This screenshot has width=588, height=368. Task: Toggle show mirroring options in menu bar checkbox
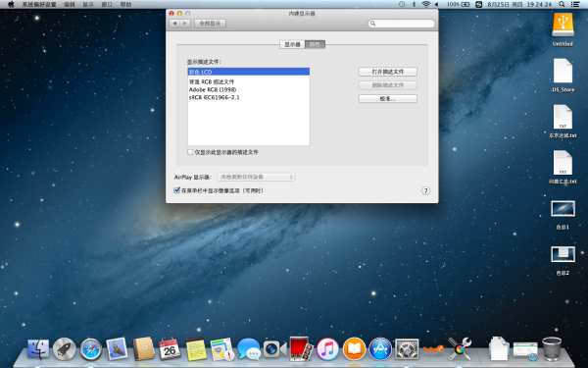pos(176,190)
